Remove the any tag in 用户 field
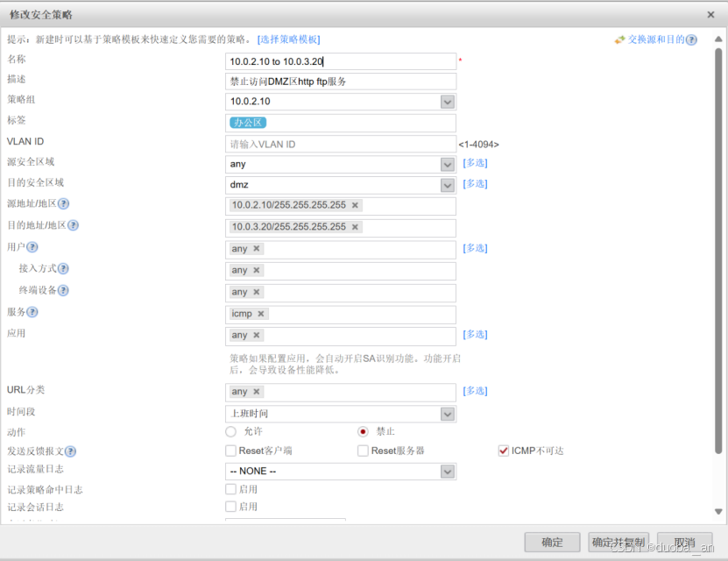 pyautogui.click(x=257, y=248)
